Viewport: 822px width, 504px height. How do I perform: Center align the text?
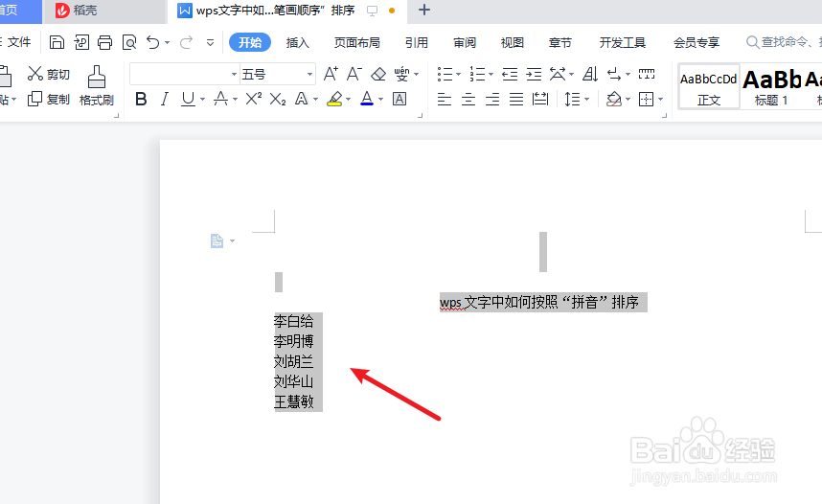click(x=468, y=99)
